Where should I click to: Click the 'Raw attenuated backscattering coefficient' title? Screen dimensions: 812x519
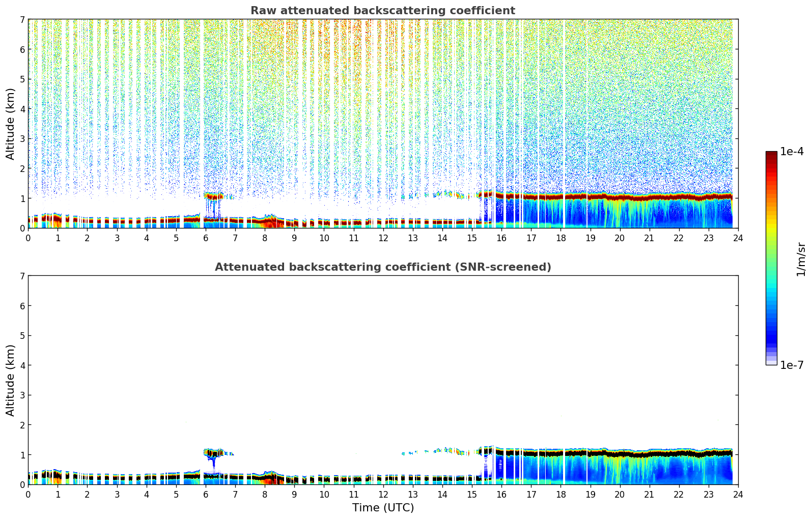(383, 11)
